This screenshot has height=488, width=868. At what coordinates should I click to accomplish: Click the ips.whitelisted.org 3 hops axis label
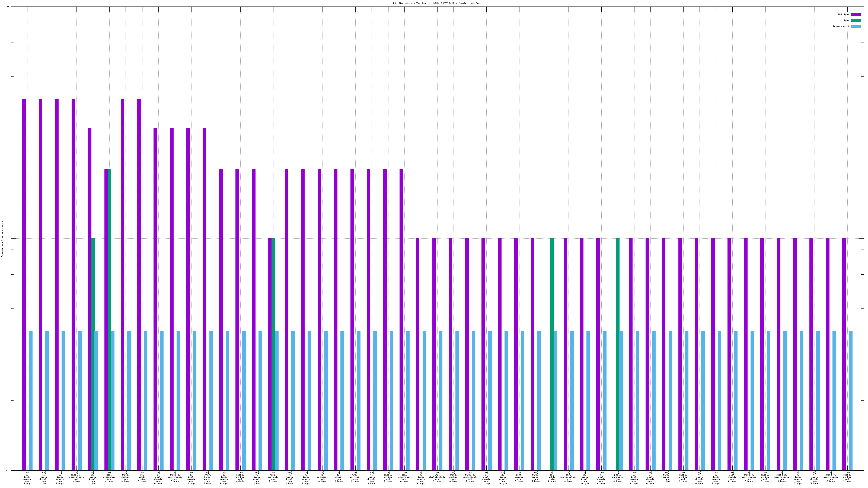437,477
